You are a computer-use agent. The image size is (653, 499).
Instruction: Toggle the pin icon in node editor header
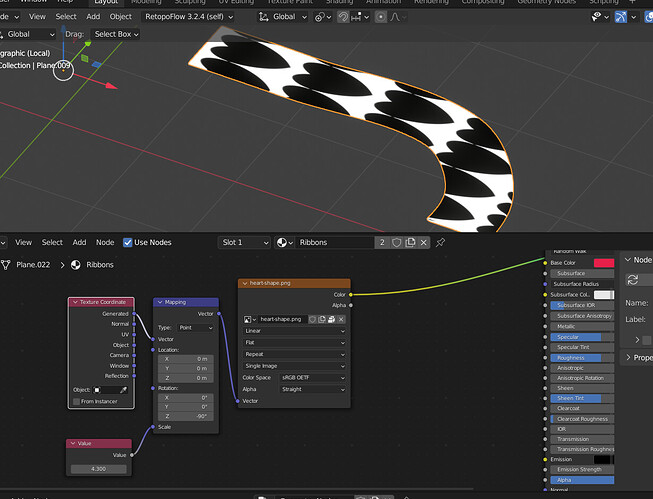[440, 242]
